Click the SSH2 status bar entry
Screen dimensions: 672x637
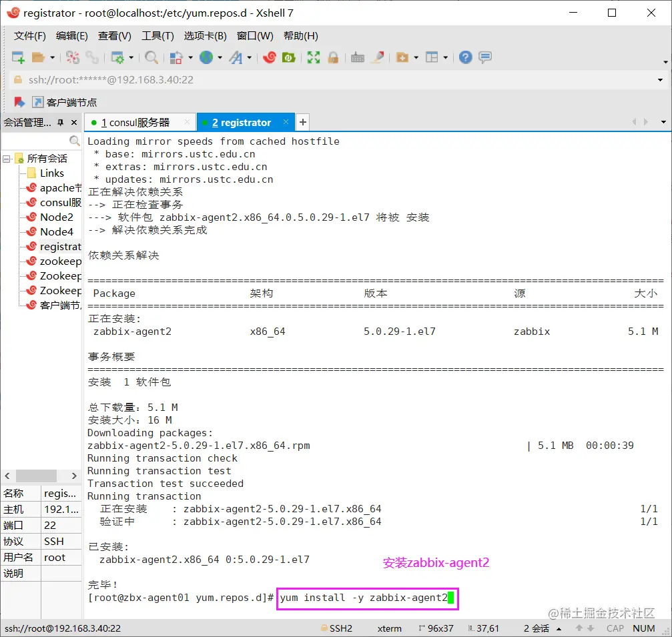point(337,628)
